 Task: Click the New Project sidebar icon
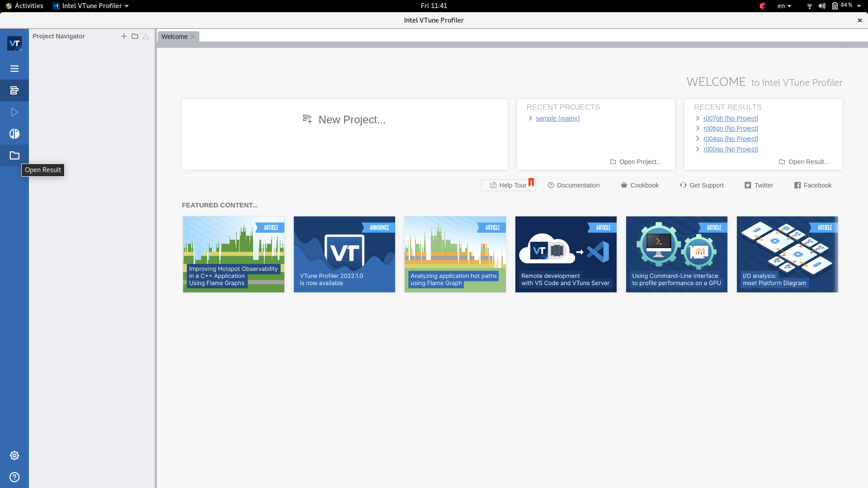tap(14, 90)
